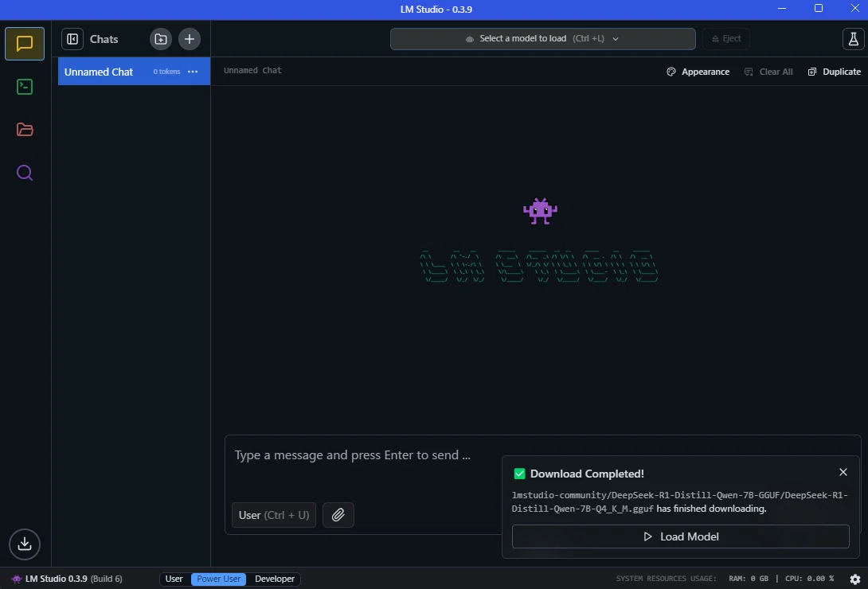This screenshot has height=589, width=868.
Task: Click the Unnamed Chat title header
Action: pos(252,70)
